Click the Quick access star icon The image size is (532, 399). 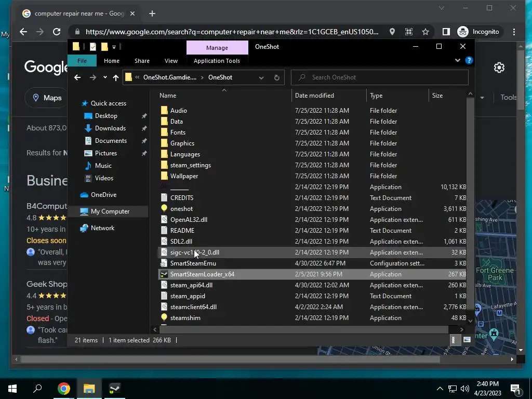pos(85,103)
